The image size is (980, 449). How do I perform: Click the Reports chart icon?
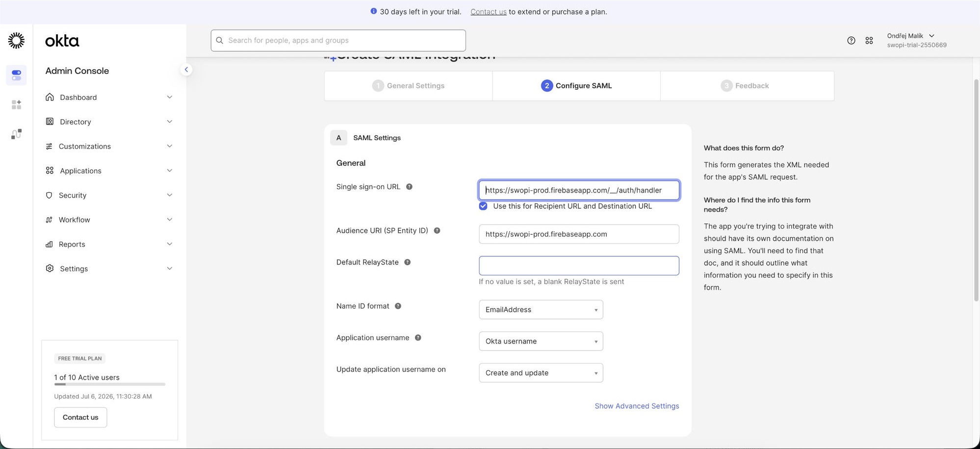49,244
